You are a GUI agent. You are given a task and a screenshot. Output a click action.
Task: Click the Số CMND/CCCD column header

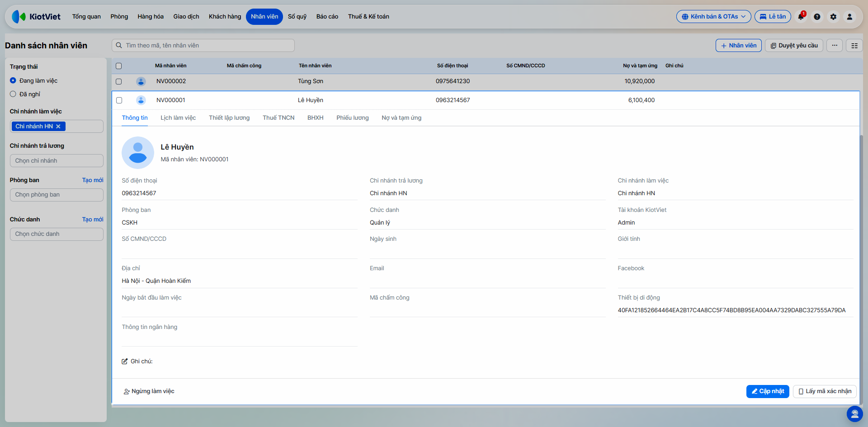point(526,66)
